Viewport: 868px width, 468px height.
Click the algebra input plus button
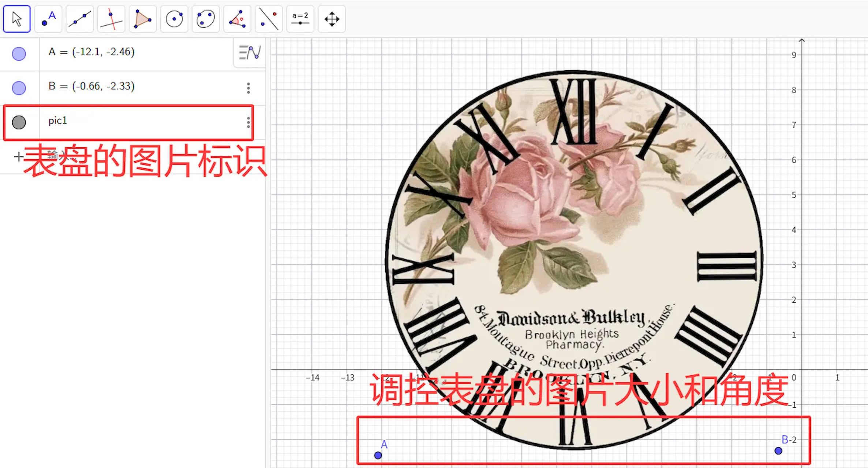pos(18,157)
